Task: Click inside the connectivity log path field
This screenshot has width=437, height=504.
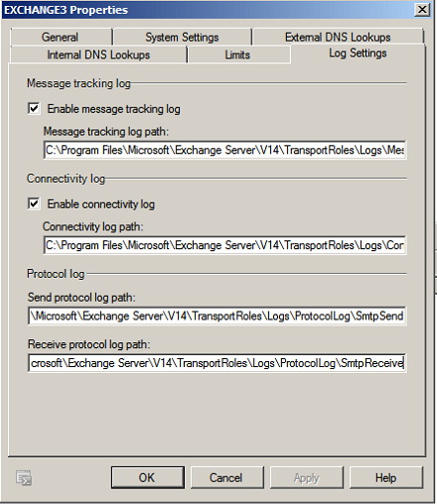Action: pyautogui.click(x=224, y=245)
